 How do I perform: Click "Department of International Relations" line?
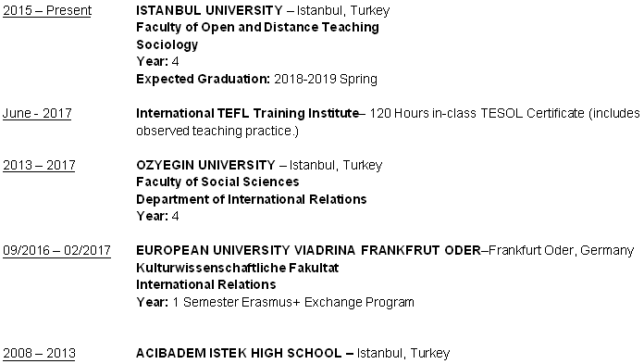(252, 199)
